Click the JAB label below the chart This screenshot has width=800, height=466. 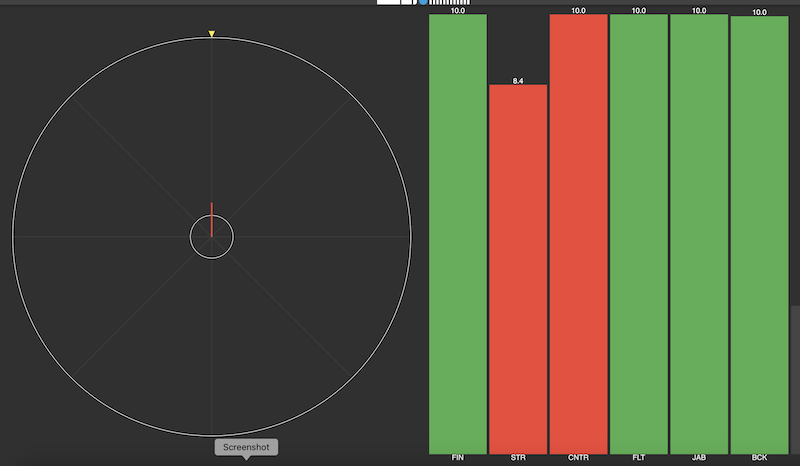[x=698, y=458]
